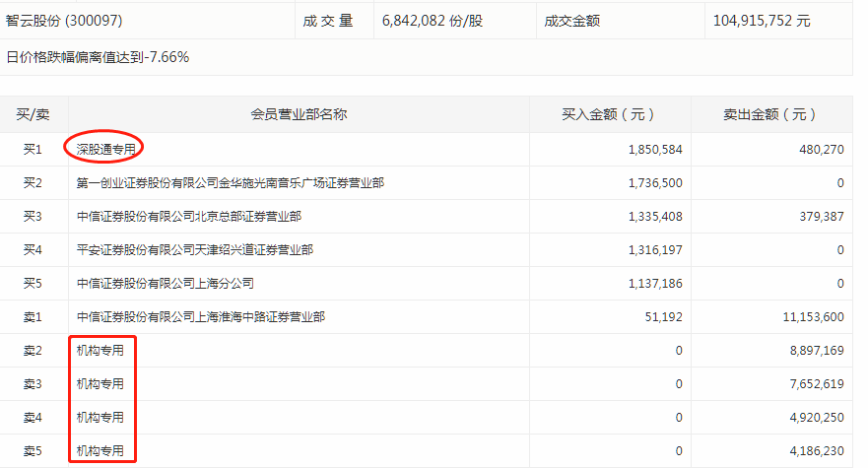
Task: Click 深股通专用 in the 买1 row
Action: [105, 150]
